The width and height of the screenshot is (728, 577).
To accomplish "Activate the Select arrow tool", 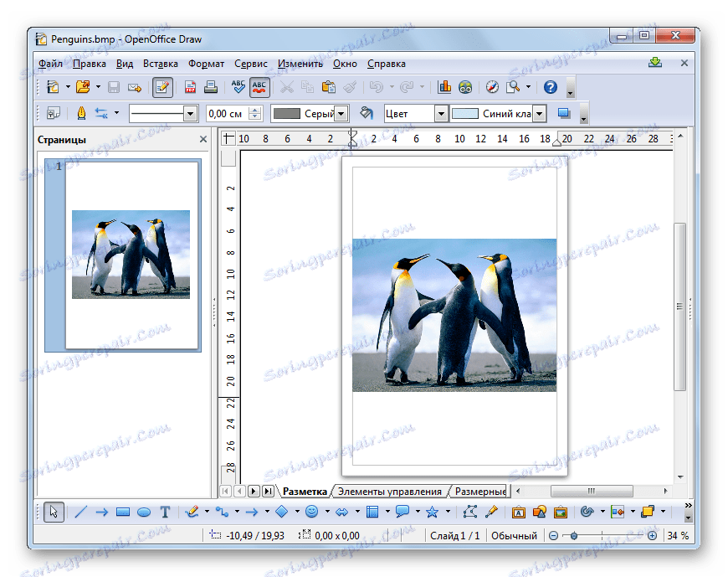I will (x=54, y=512).
